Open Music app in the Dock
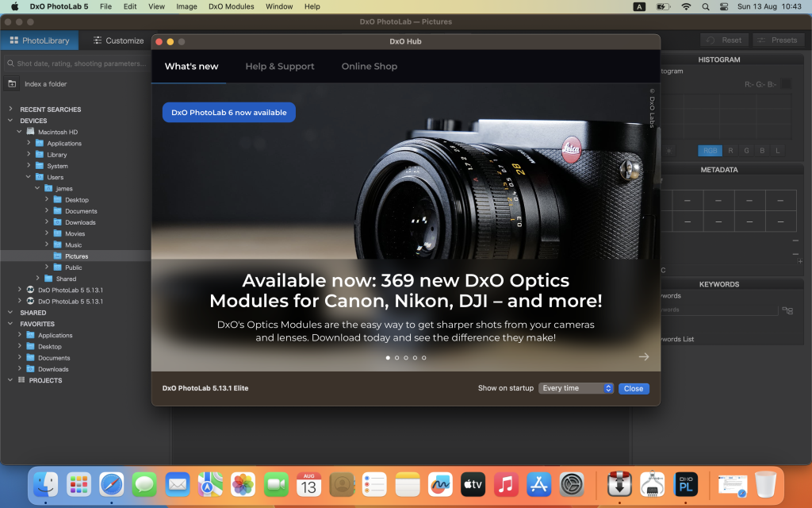This screenshot has height=508, width=812. click(x=506, y=485)
